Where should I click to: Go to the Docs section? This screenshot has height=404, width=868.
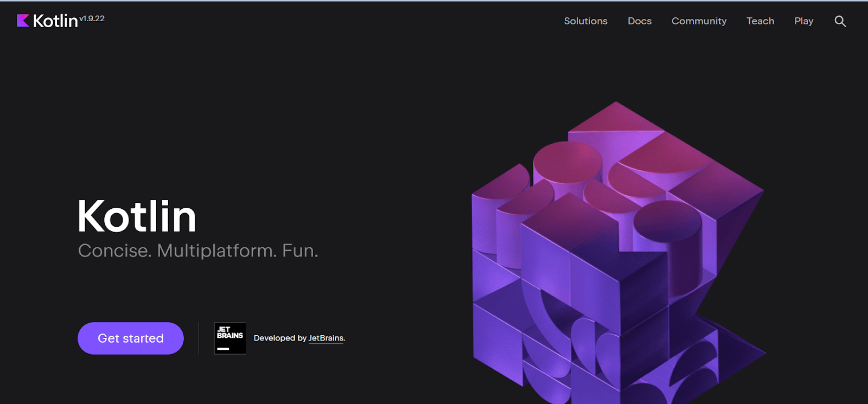coord(640,21)
